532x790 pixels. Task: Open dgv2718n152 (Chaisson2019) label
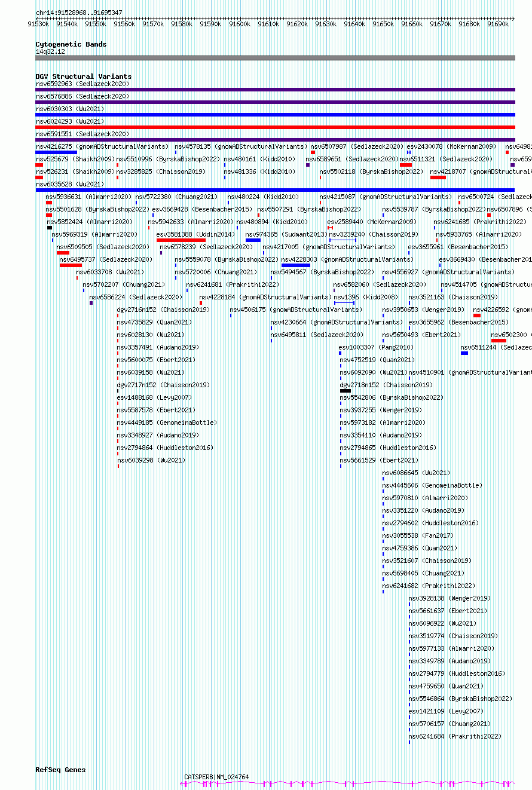(386, 385)
